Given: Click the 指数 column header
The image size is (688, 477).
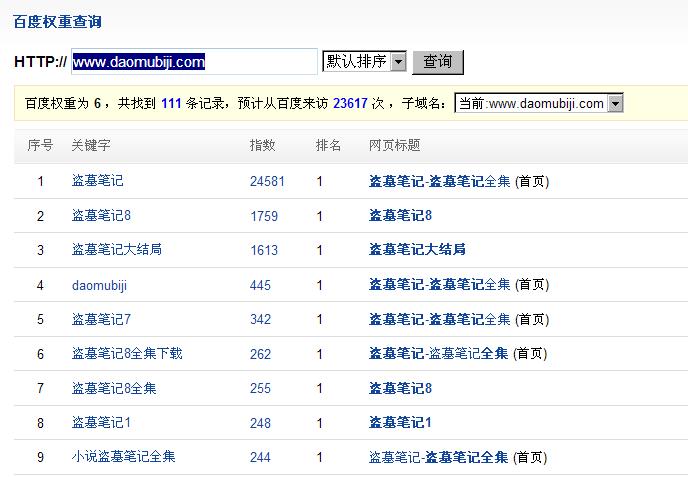Looking at the screenshot, I should pyautogui.click(x=262, y=145).
